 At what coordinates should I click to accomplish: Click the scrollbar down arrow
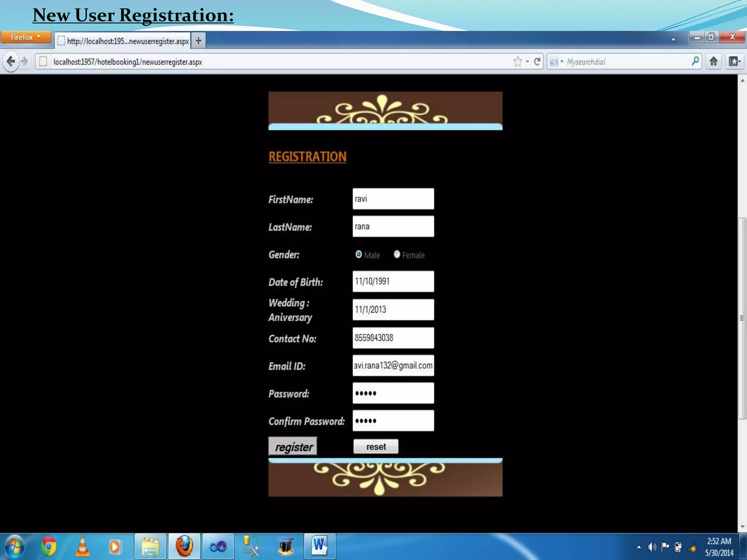click(x=742, y=527)
